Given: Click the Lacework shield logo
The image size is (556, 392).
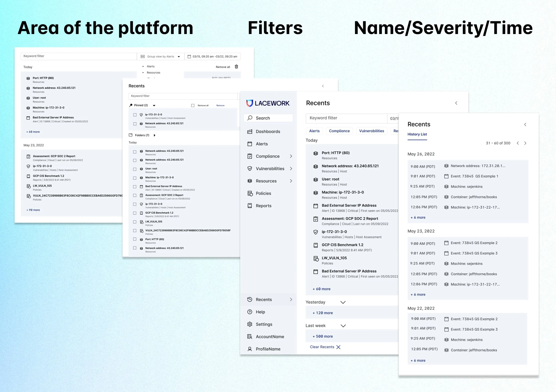Looking at the screenshot, I should 250,103.
